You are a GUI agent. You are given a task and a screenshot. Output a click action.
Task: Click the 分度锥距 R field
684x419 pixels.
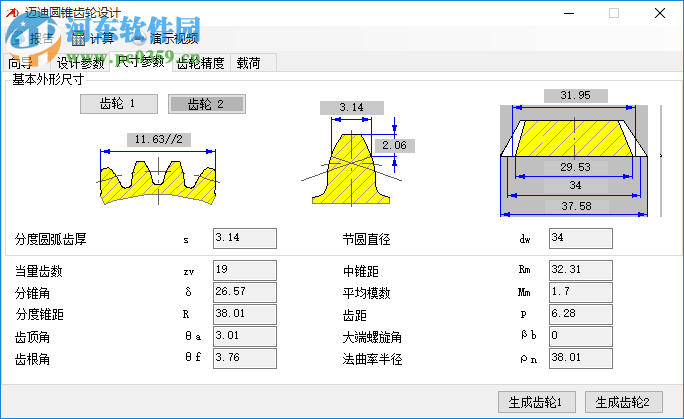[245, 314]
